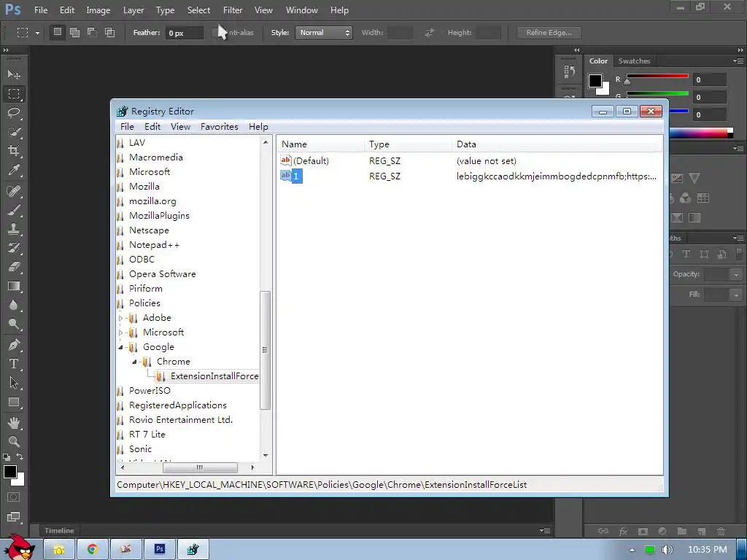Screen dimensions: 747x560
Task: Select the ExtensionInstallForcelist key
Action: pos(214,376)
